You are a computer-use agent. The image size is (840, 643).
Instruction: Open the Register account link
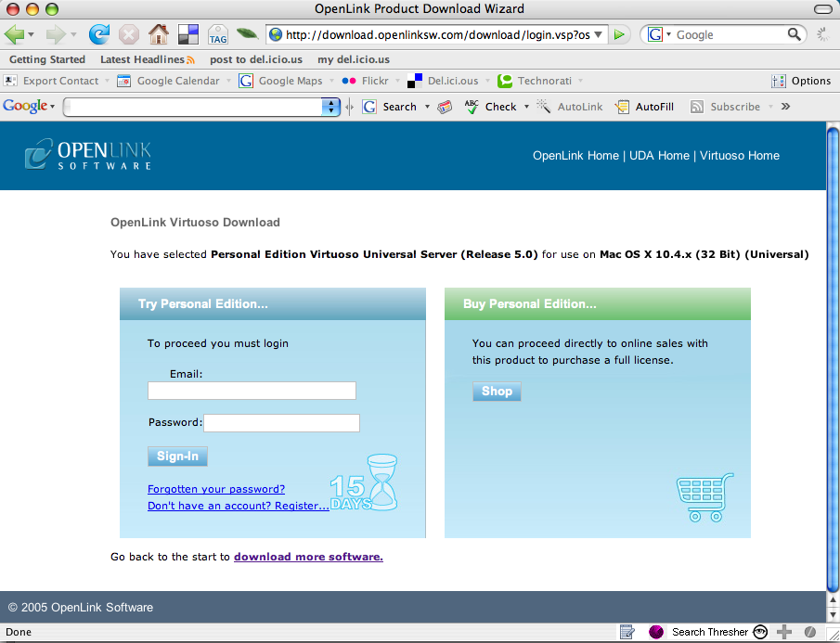238,506
